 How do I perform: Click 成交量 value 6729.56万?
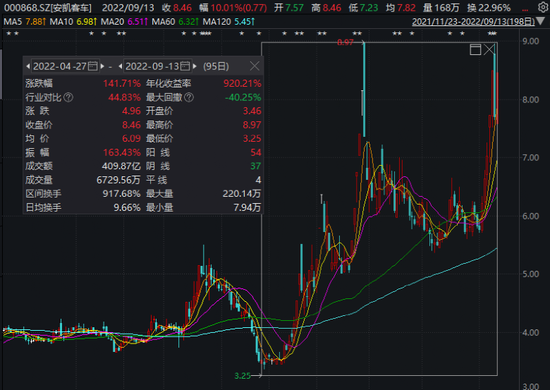[119, 180]
